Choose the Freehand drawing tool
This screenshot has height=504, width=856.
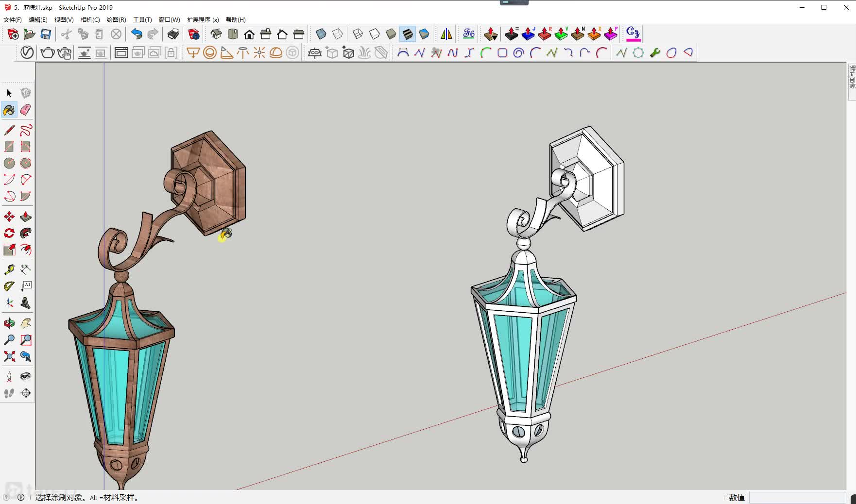pos(26,130)
